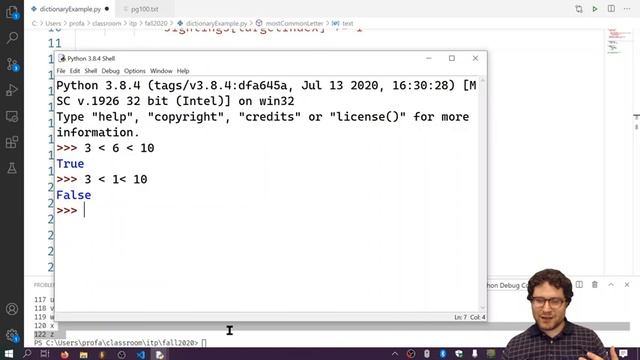Screen dimensions: 640x360
Task: Split the editor to the right
Action: (x=611, y=9)
